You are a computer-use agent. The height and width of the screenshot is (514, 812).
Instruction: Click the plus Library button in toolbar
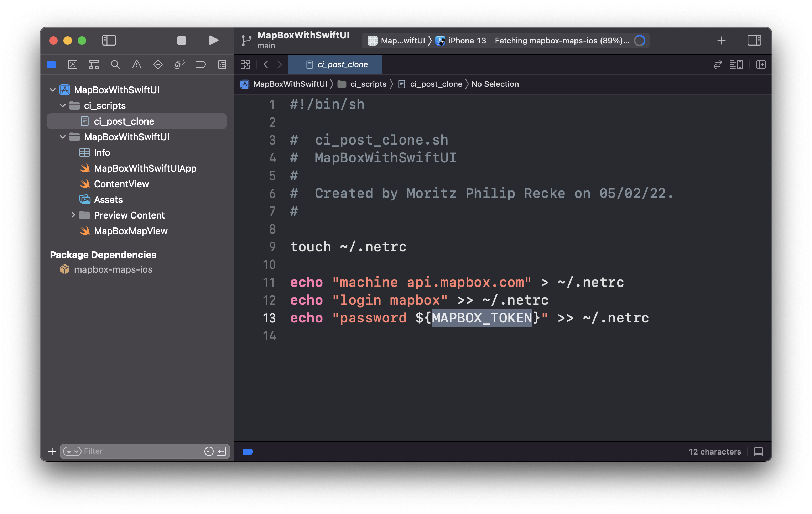[721, 41]
